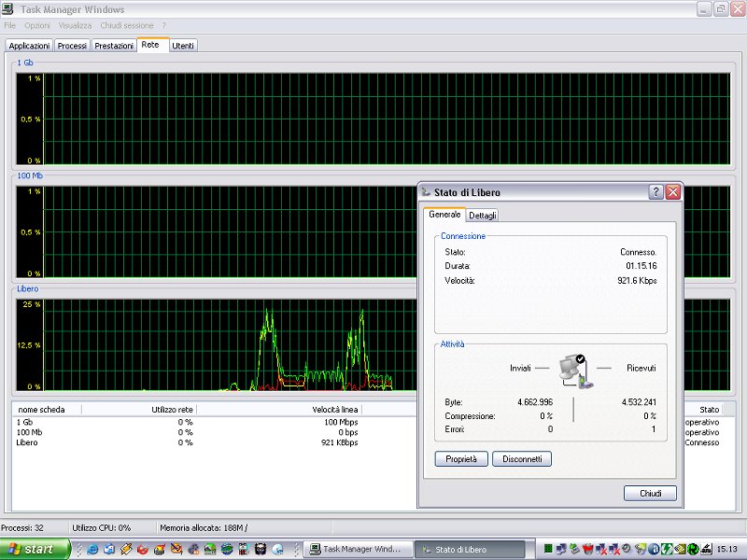Click the green CPU usage tray icon
This screenshot has height=560, width=747.
click(x=548, y=549)
